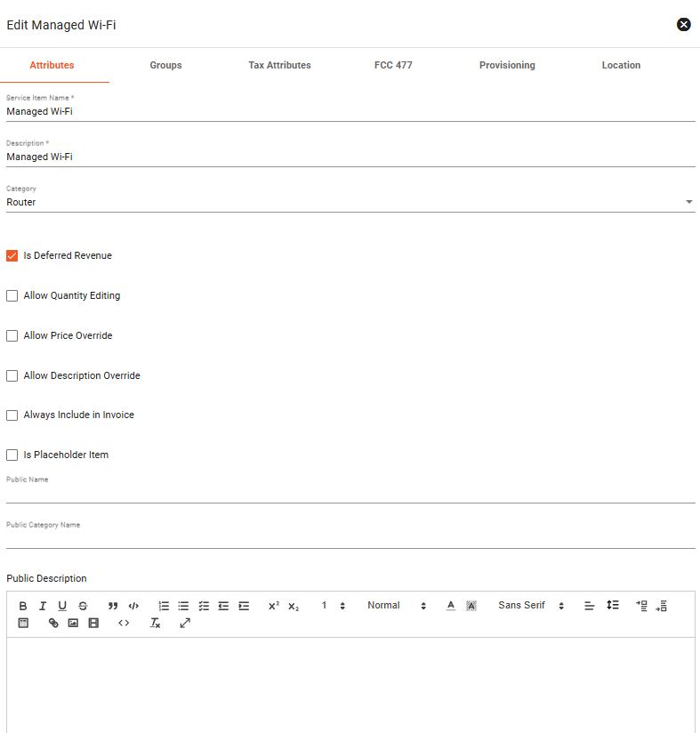Increase indent in the editor

coord(244,606)
